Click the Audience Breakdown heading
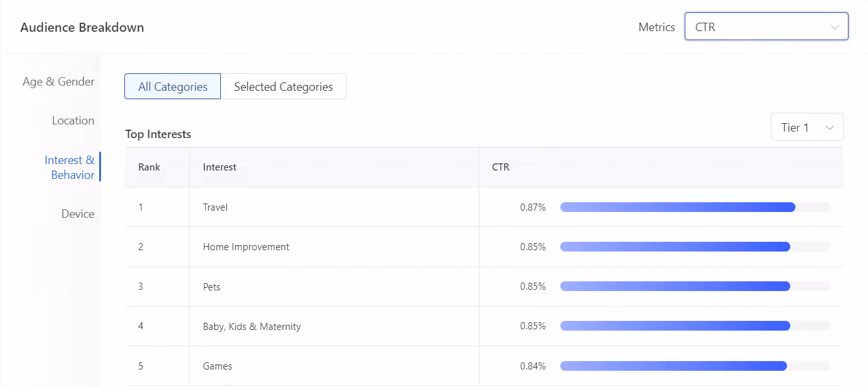Image resolution: width=868 pixels, height=387 pixels. coord(82,27)
